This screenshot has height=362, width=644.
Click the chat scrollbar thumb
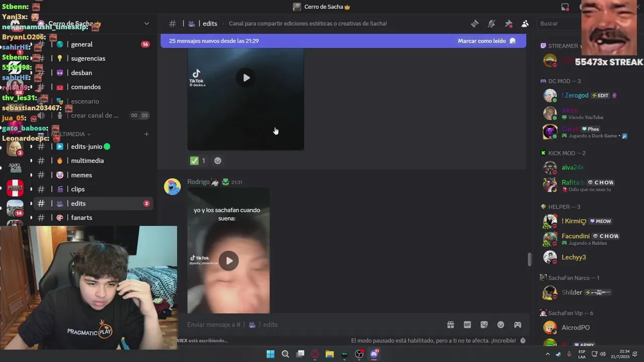click(529, 259)
